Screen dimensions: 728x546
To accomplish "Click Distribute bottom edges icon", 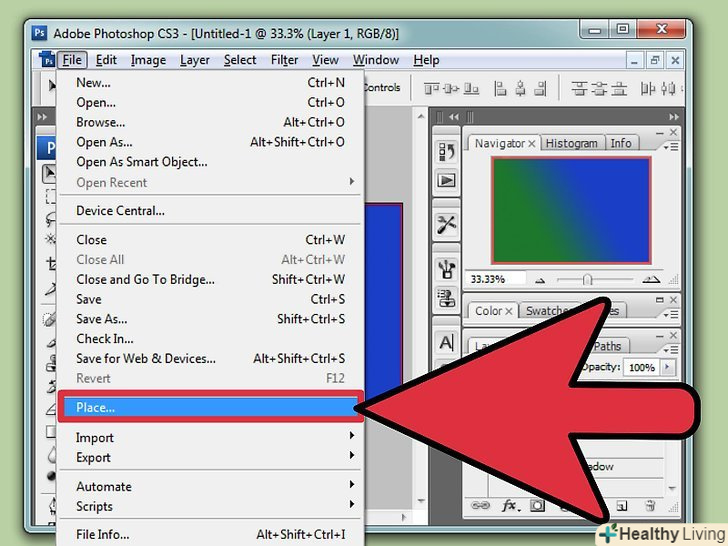I will click(619, 88).
